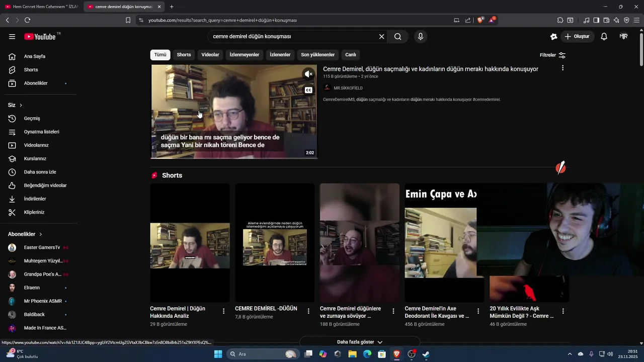Open the YouTube guide hamburger menu

(12, 36)
